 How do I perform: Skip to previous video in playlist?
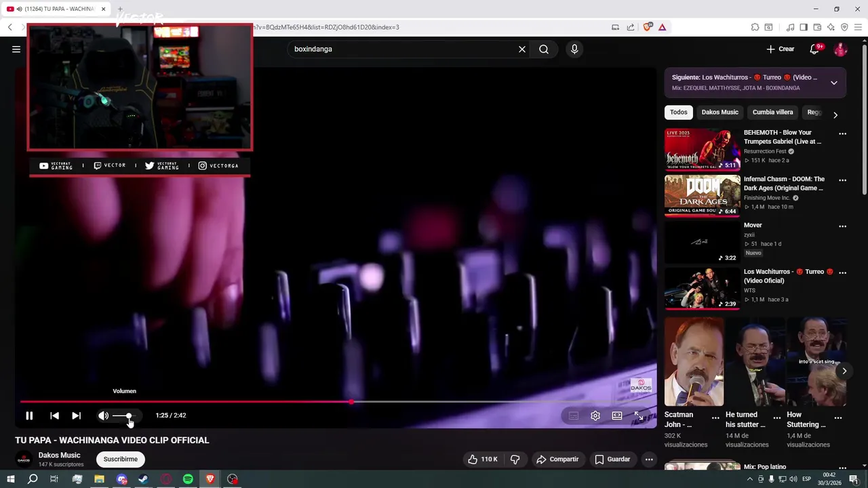(54, 415)
